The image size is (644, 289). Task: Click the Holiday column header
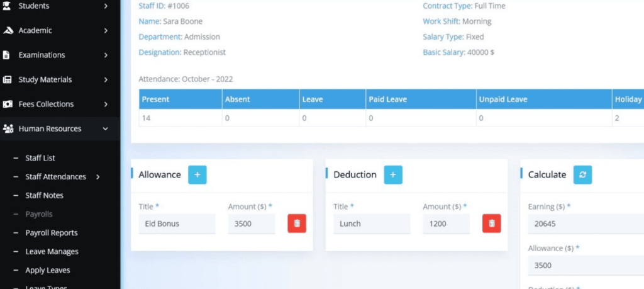(628, 99)
